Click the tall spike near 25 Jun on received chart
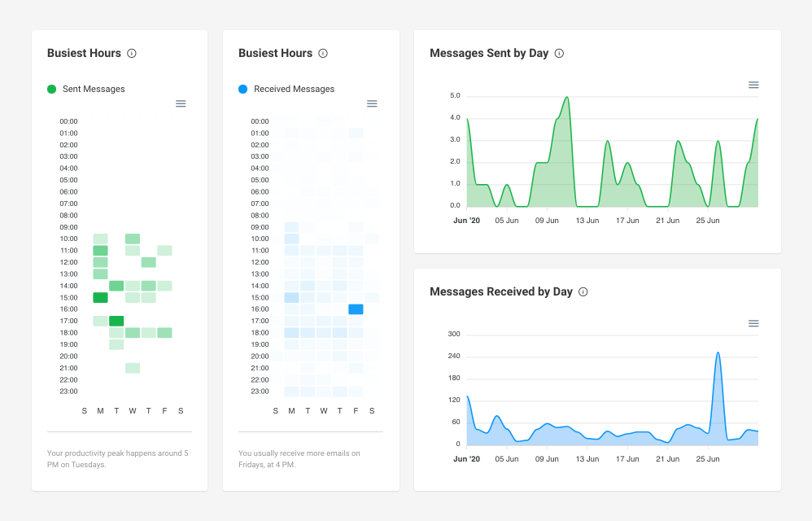The width and height of the screenshot is (812, 521). (x=718, y=352)
